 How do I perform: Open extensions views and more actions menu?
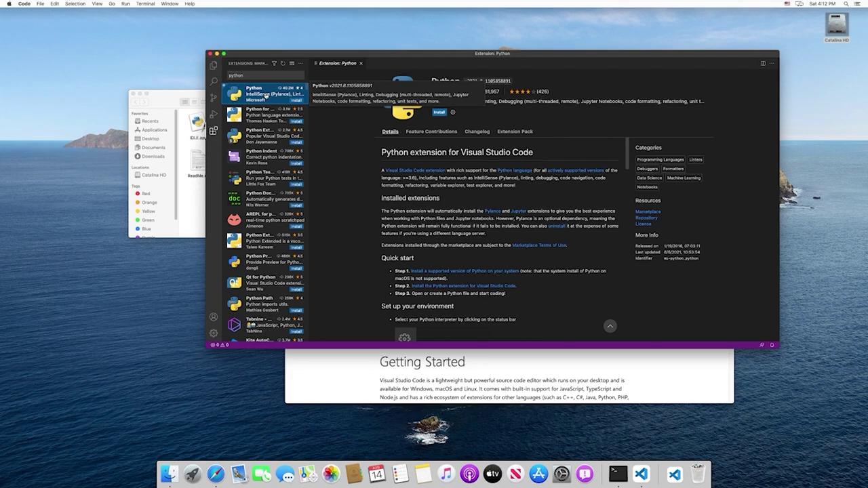point(300,64)
